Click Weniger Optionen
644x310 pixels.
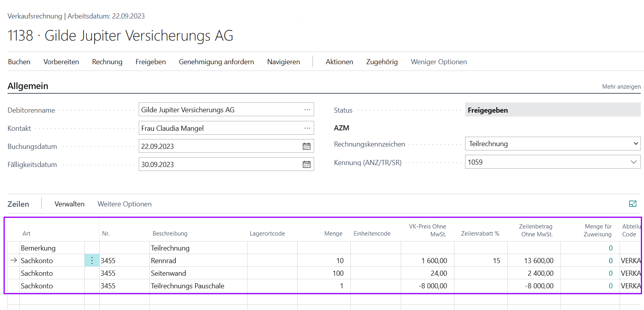point(439,62)
